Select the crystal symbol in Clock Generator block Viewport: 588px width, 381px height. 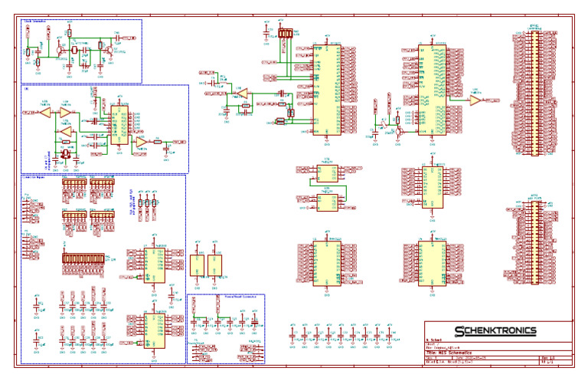tap(74, 50)
